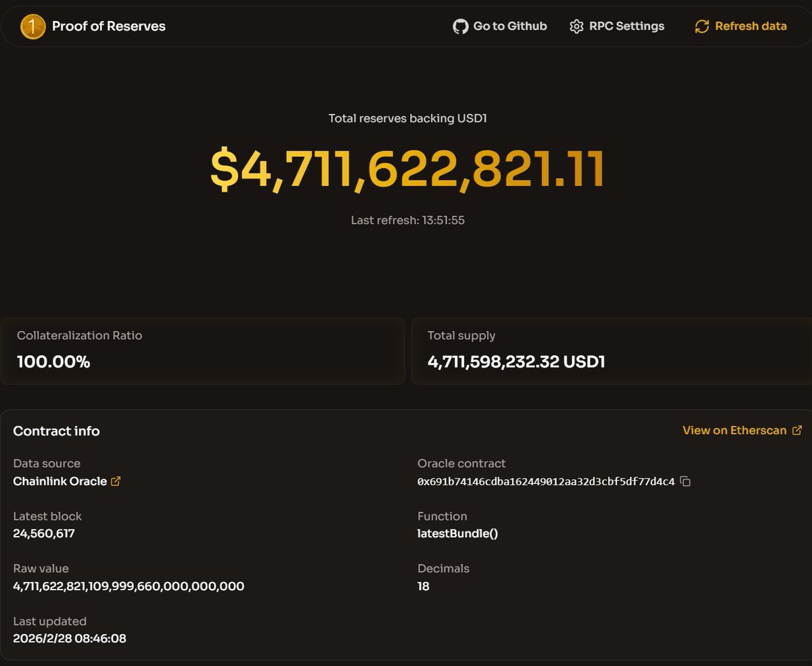Hit the "Refresh data" text button

[x=750, y=26]
